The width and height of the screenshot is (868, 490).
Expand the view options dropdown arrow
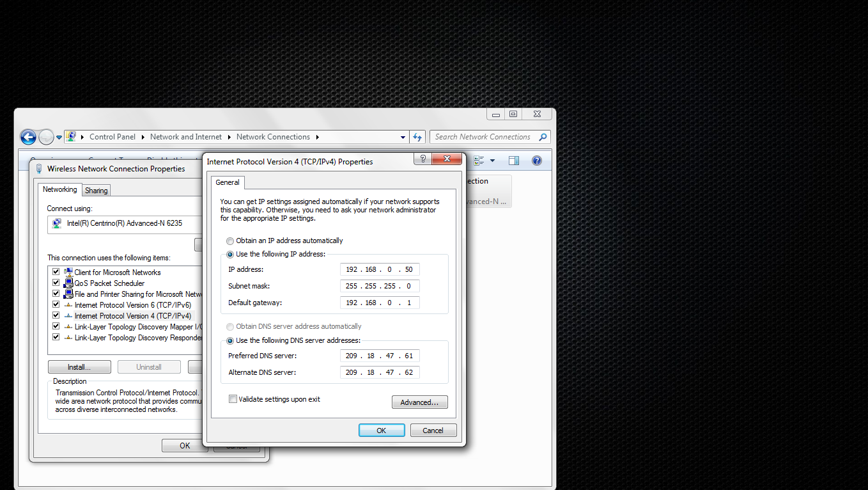(492, 161)
